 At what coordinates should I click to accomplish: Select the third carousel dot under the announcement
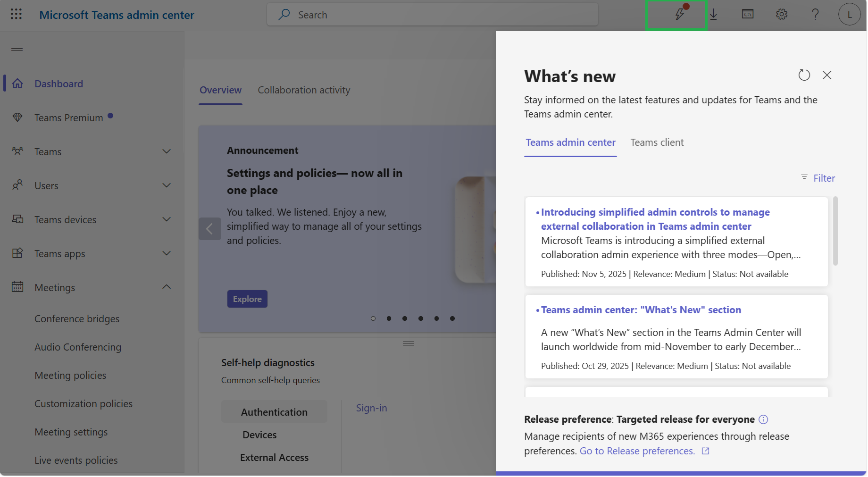tap(405, 318)
